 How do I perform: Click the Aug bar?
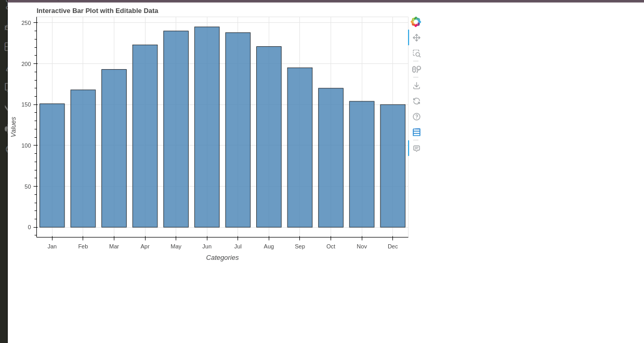pos(269,137)
